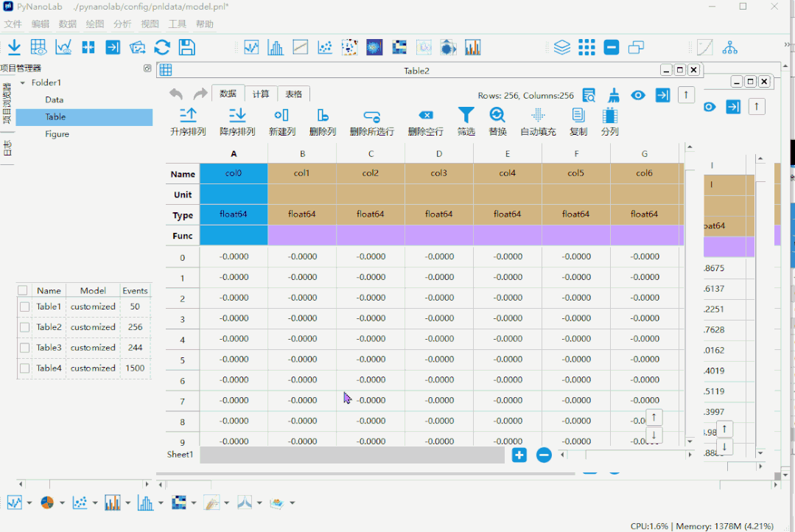Viewport: 795px width, 532px height.
Task: Open dropdown arrow next to pie chart icon
Action: coord(63,503)
